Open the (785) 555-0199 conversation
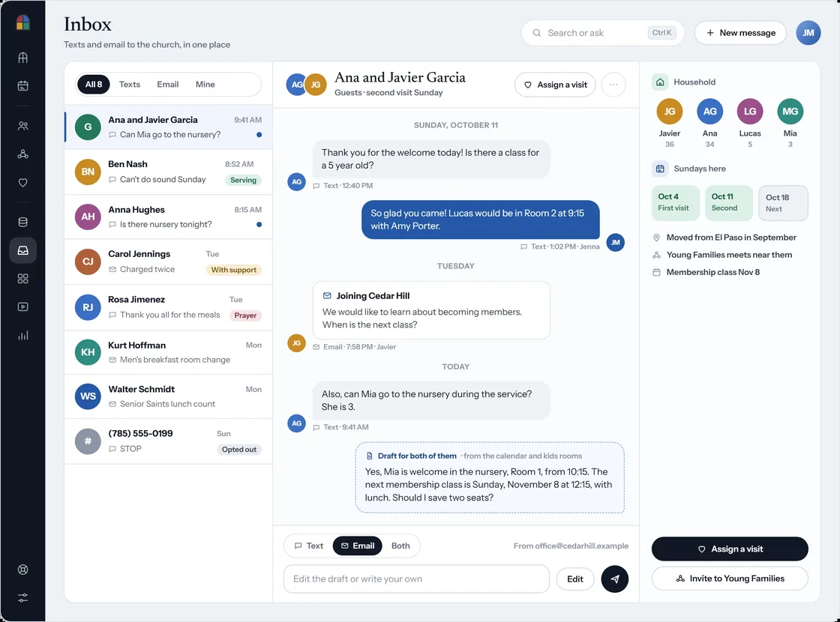Screen dimensions: 840x622 tap(168, 441)
